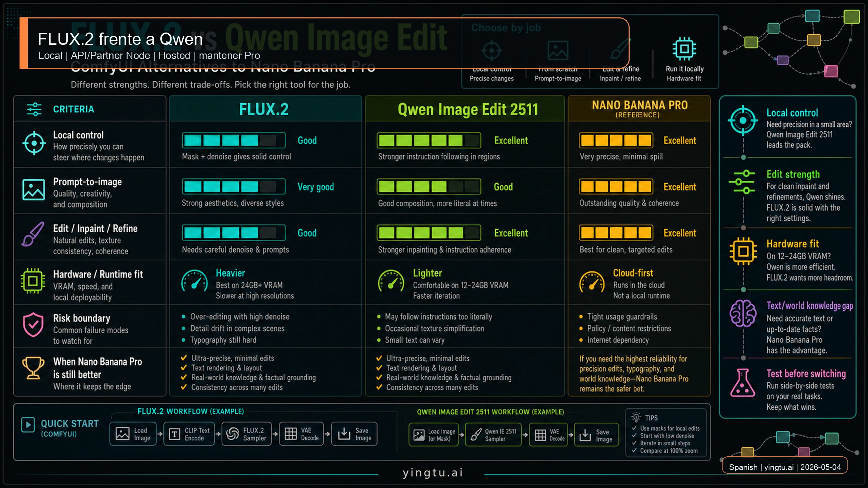This screenshot has height=488, width=868.
Task: Click the text Typography still hard
Action: (x=223, y=340)
